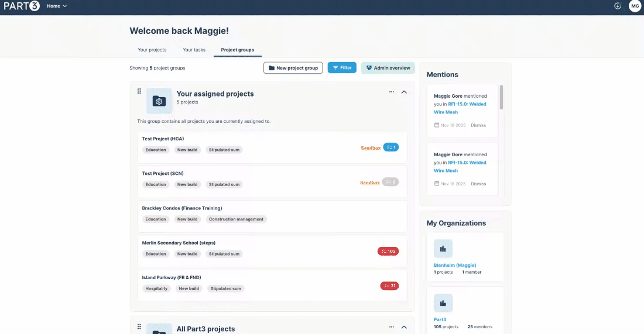Click Hospitality tag on Island Parkway
644x334 pixels.
(x=156, y=288)
